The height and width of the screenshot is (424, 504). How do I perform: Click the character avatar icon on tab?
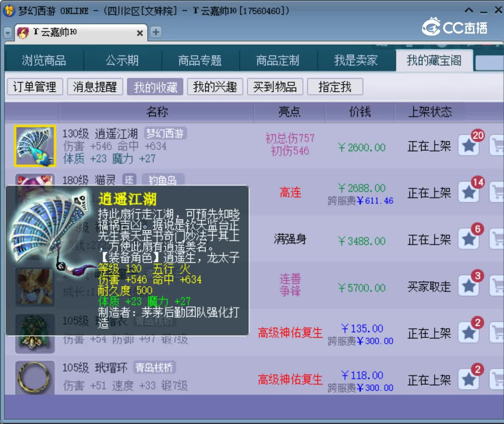click(x=23, y=33)
